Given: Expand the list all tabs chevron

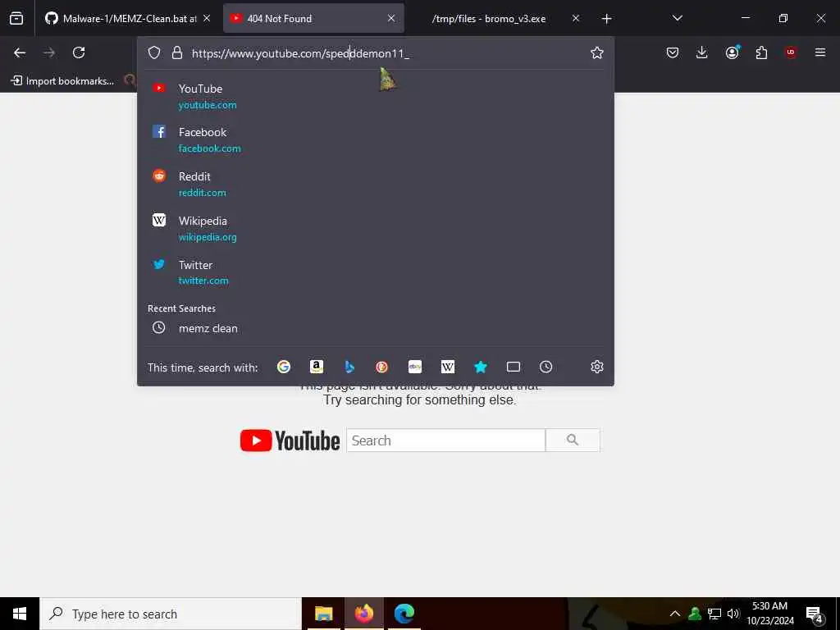Looking at the screenshot, I should point(677,19).
